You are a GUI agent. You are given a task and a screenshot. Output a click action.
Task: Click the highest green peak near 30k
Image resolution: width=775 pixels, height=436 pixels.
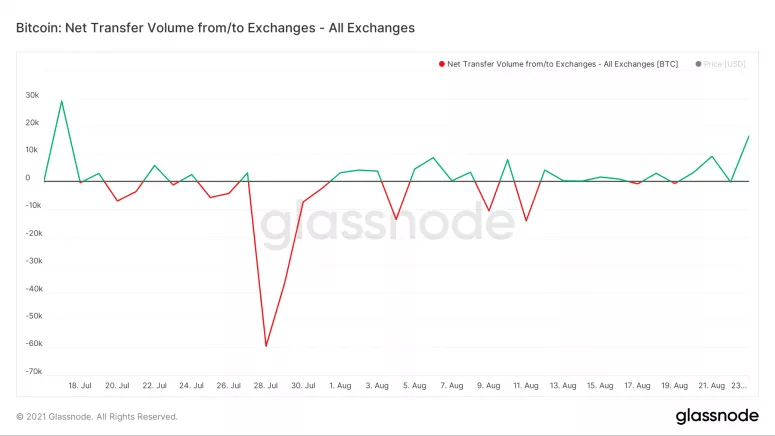point(62,101)
